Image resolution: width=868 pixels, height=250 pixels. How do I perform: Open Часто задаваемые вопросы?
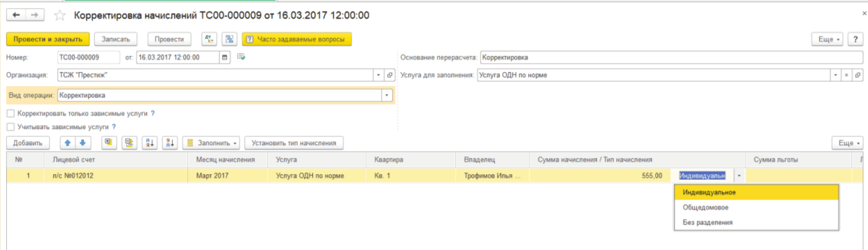[x=297, y=39]
